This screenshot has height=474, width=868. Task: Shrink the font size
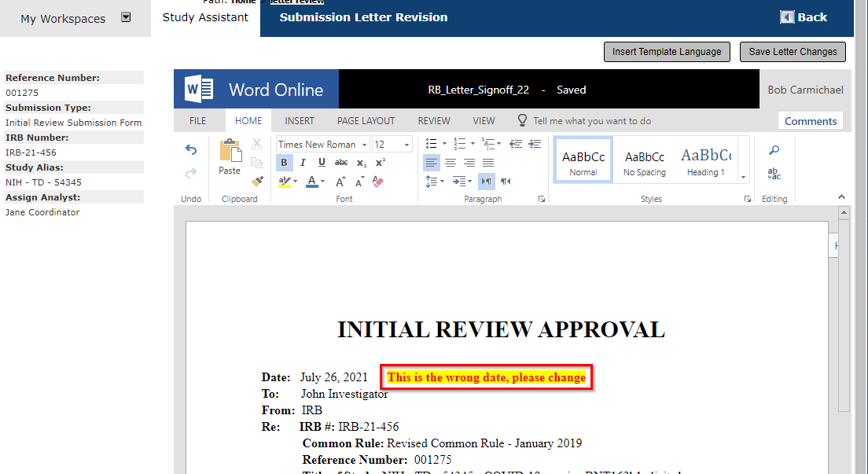360,182
